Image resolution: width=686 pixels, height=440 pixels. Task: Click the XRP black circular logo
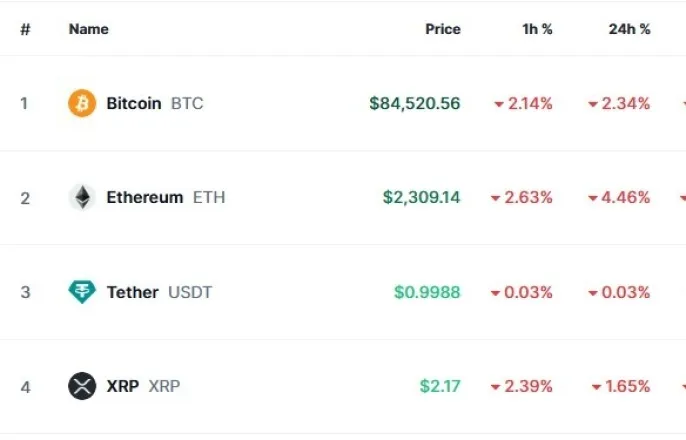[x=82, y=386]
